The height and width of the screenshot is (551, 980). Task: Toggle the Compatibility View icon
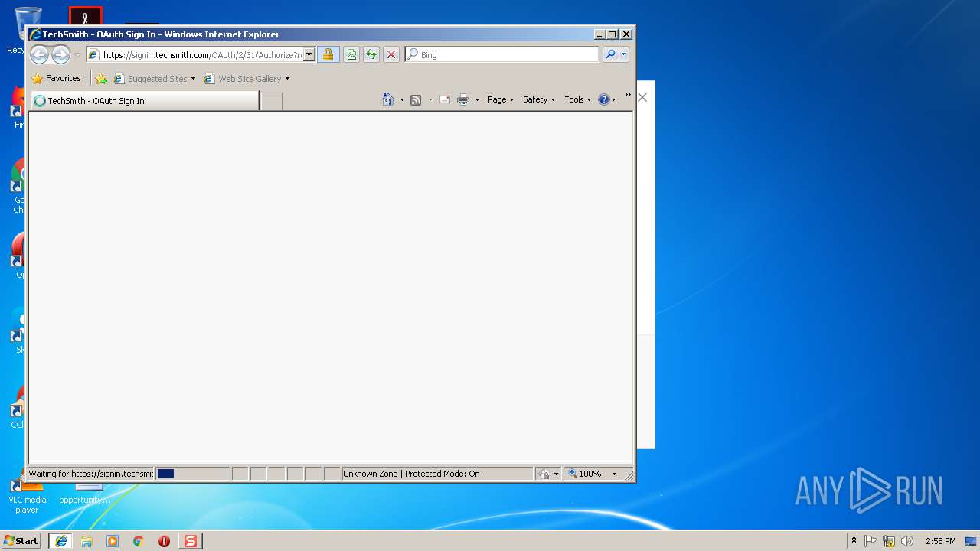tap(351, 55)
